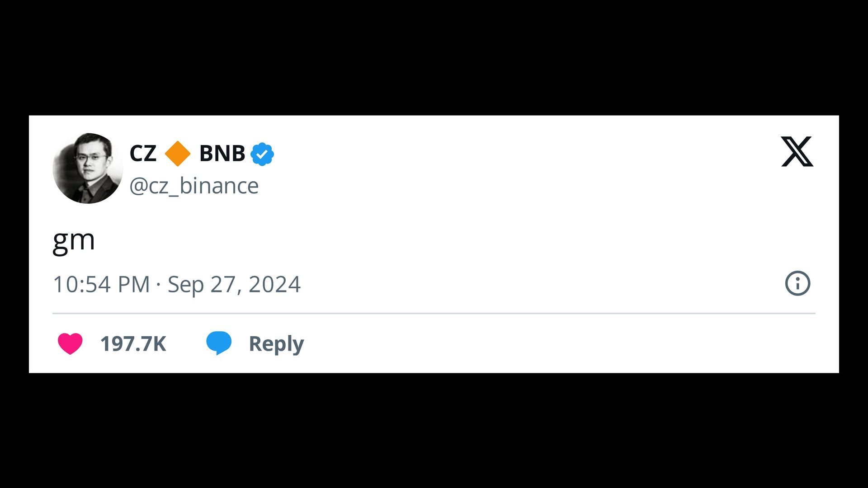The image size is (868, 488).
Task: Like the post using the pink heart icon
Action: pyautogui.click(x=71, y=344)
